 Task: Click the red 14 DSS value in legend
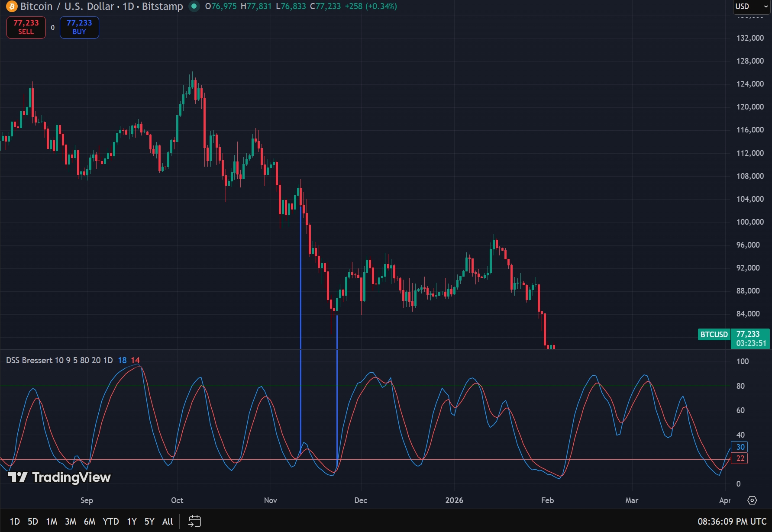pyautogui.click(x=136, y=360)
